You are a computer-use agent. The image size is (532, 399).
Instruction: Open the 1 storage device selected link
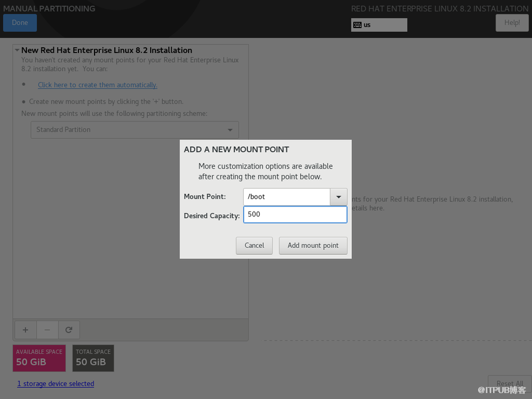[x=56, y=383]
